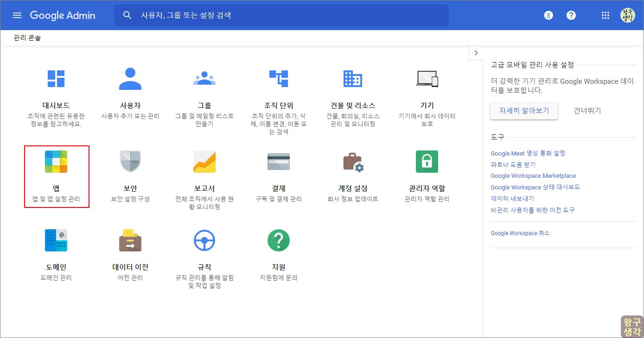Collapse the side panel chevron

pyautogui.click(x=476, y=53)
